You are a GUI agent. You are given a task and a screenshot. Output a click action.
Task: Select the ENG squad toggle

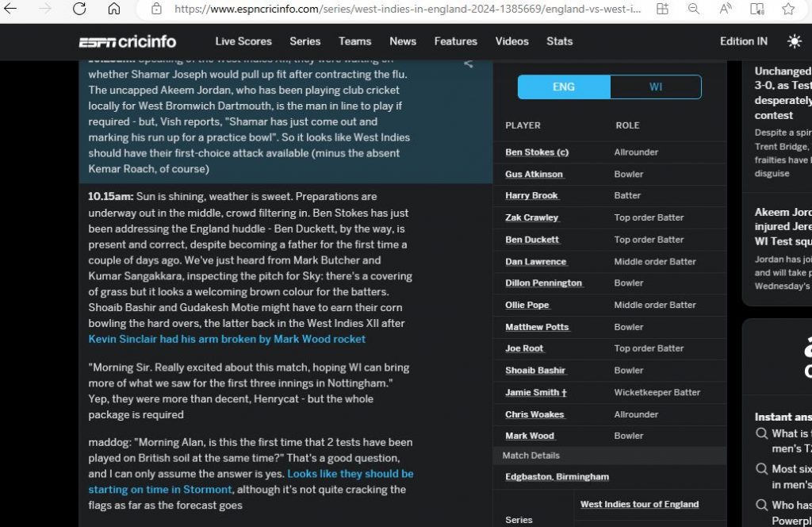tap(564, 87)
